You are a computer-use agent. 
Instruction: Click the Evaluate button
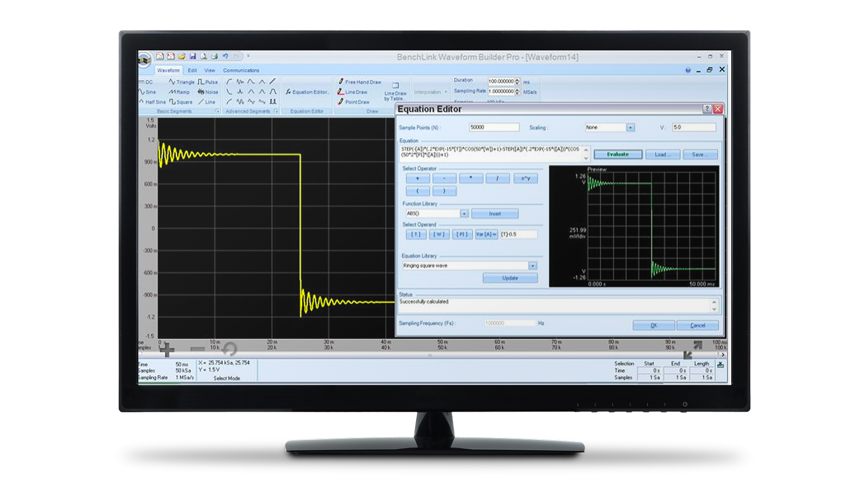click(x=618, y=155)
